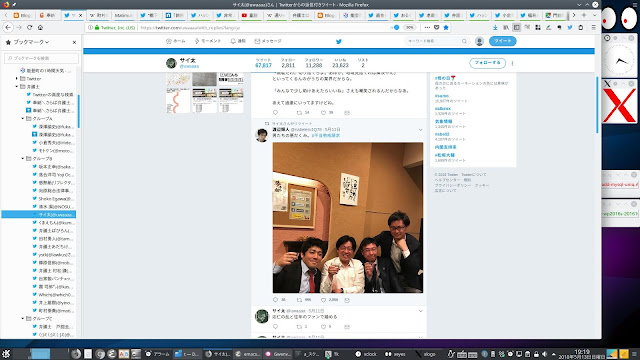
Task: Close the active Twitter browser tab
Action: pos(80,15)
